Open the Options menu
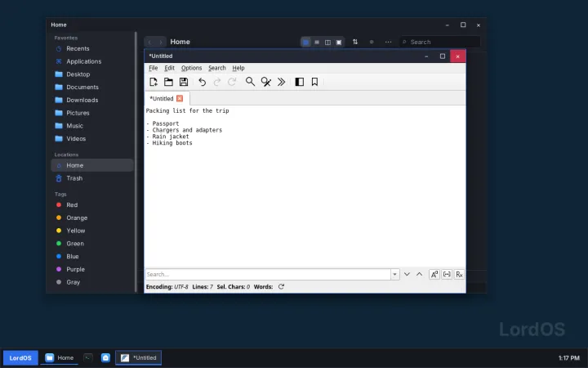Image resolution: width=588 pixels, height=368 pixels. point(192,68)
